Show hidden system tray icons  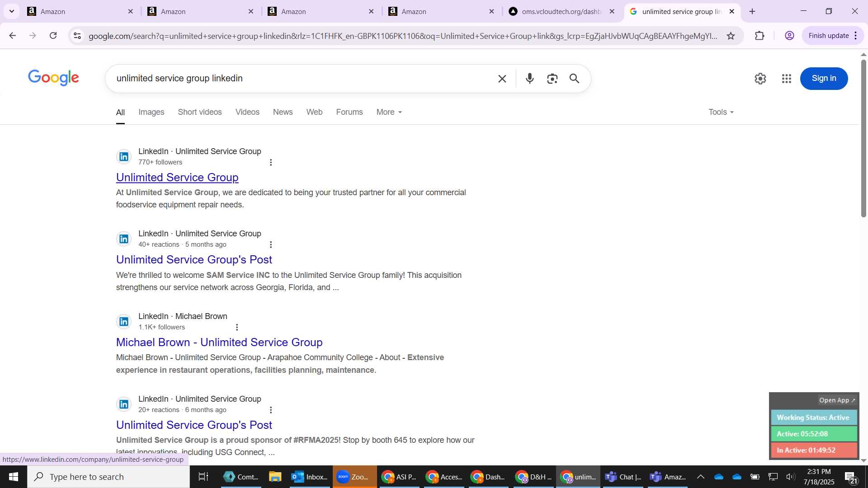coord(700,477)
